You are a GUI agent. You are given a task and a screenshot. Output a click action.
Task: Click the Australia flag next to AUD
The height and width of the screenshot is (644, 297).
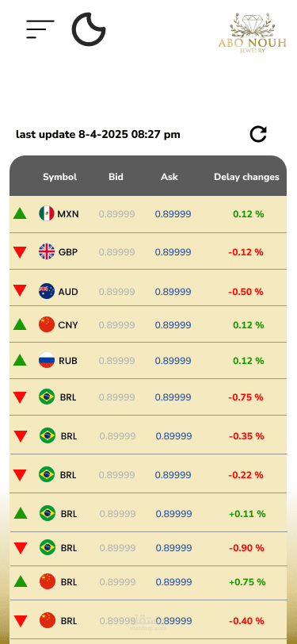[x=47, y=291]
